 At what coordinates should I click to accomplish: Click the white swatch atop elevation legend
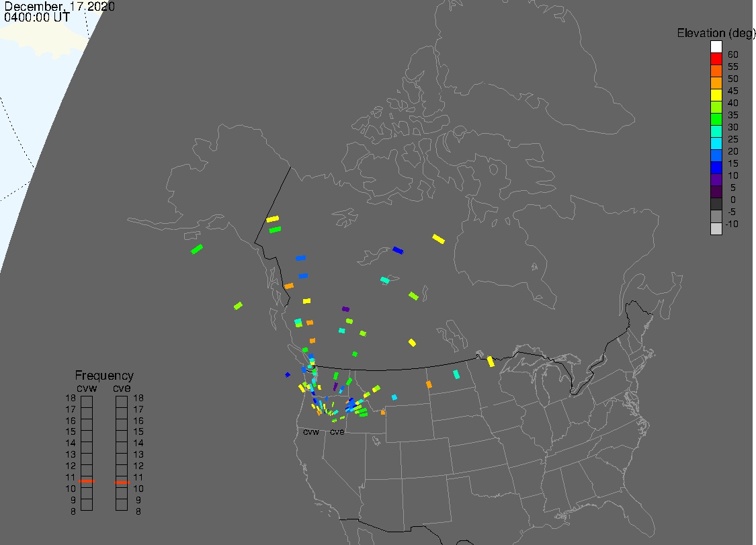(x=716, y=47)
